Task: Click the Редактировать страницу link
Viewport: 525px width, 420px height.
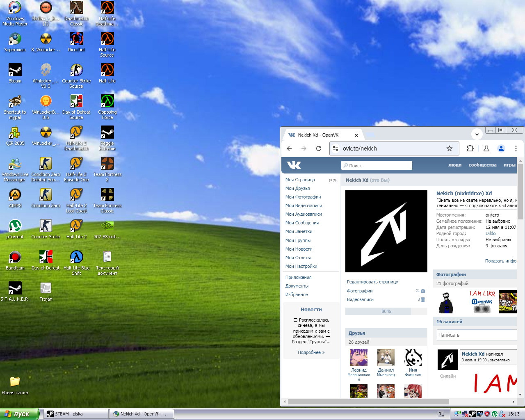Action: pos(372,282)
